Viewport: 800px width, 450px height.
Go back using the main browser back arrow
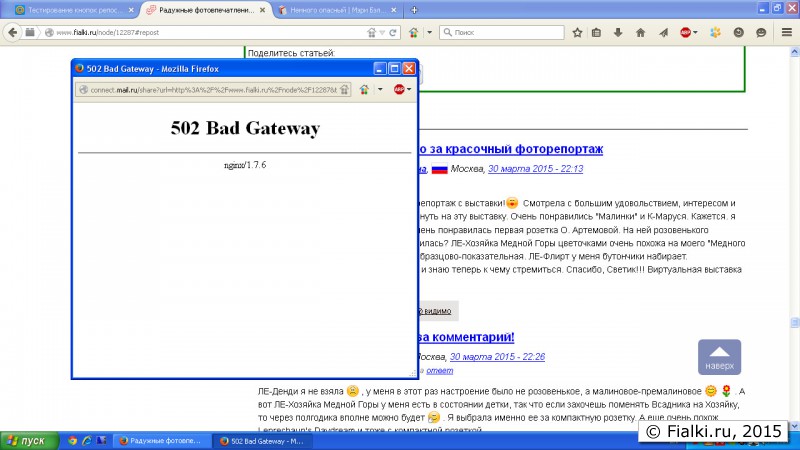tap(12, 32)
